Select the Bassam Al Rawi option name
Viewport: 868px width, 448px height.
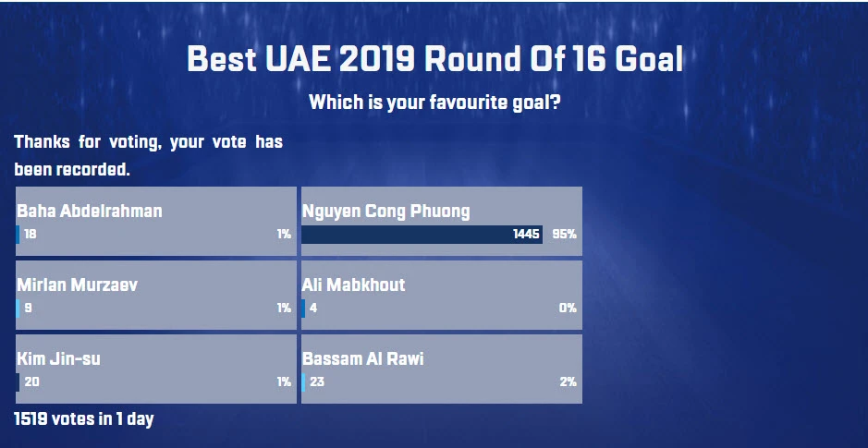[363, 359]
